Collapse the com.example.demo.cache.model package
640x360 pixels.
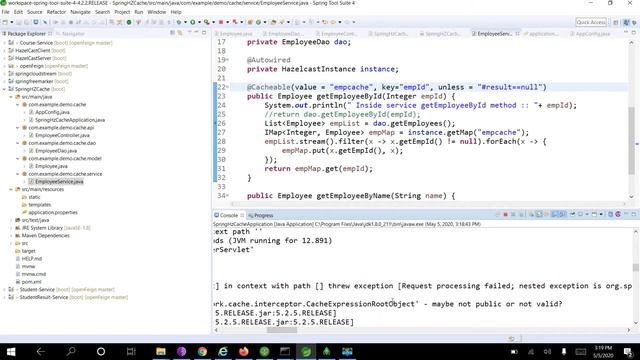18,158
